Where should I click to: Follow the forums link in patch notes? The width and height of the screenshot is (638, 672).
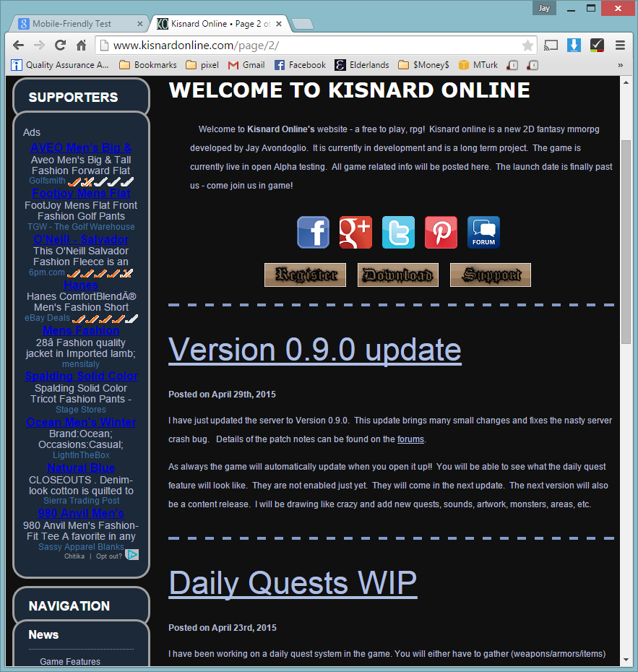pos(410,439)
